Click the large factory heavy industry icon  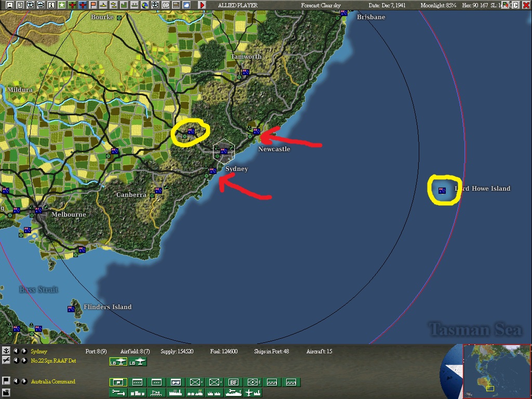pyautogui.click(x=176, y=393)
